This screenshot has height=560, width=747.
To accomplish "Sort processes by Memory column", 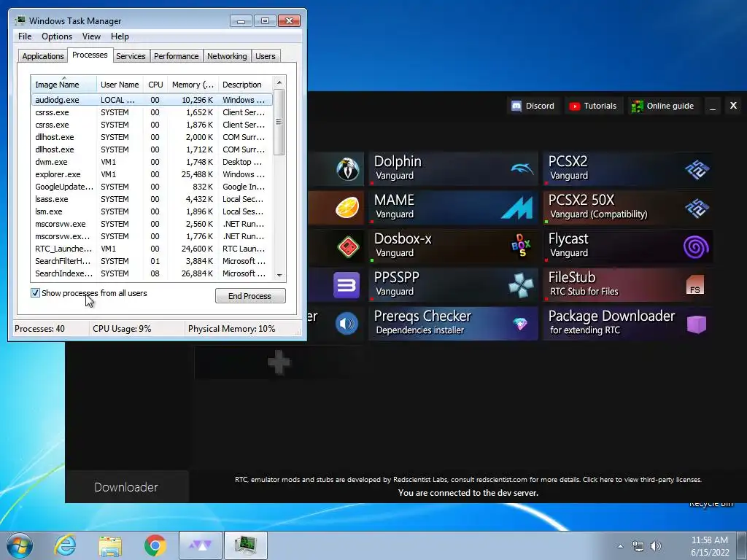I will [x=193, y=85].
